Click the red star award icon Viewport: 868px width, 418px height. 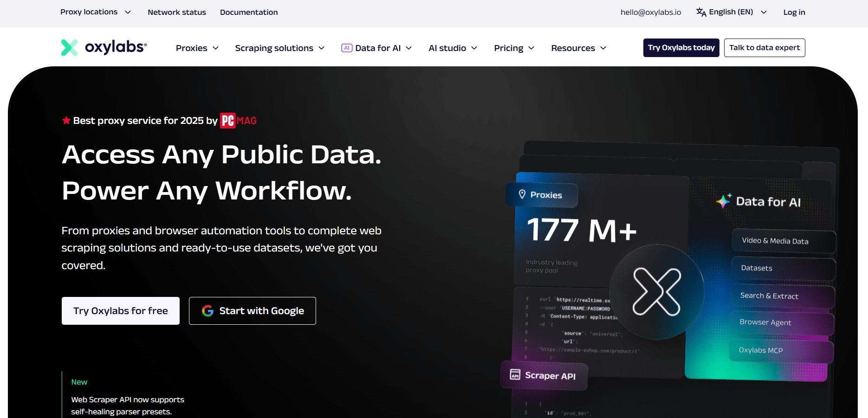(x=66, y=121)
